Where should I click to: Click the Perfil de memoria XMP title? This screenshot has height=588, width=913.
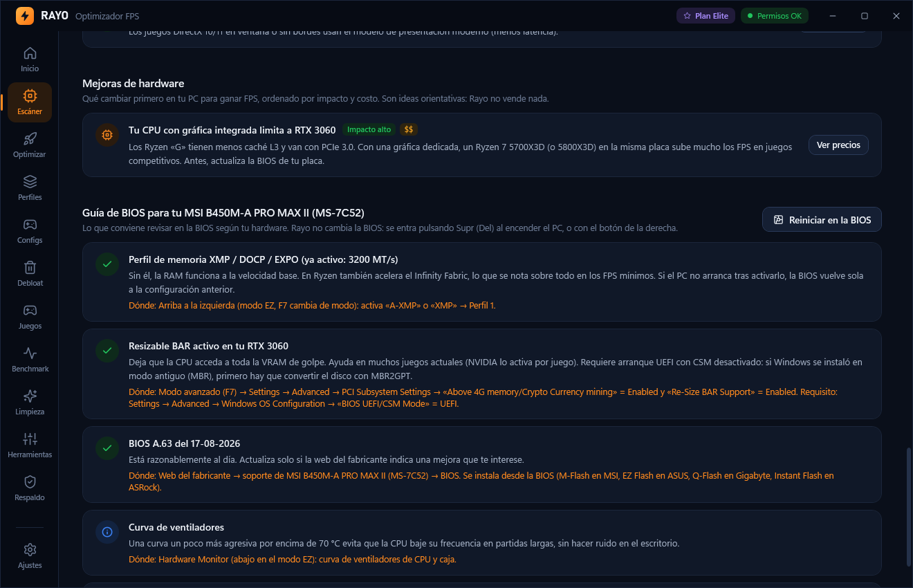[x=263, y=259]
